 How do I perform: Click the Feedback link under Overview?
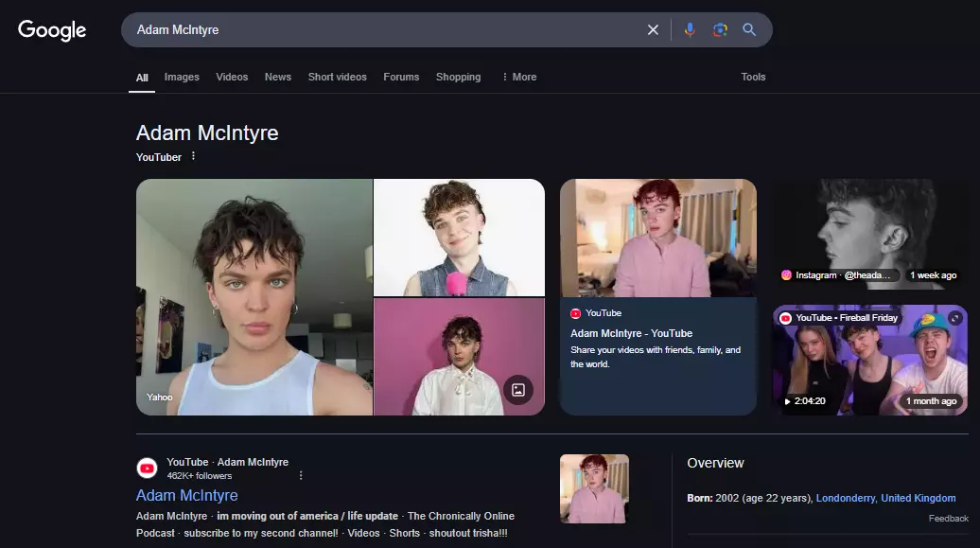pos(948,519)
